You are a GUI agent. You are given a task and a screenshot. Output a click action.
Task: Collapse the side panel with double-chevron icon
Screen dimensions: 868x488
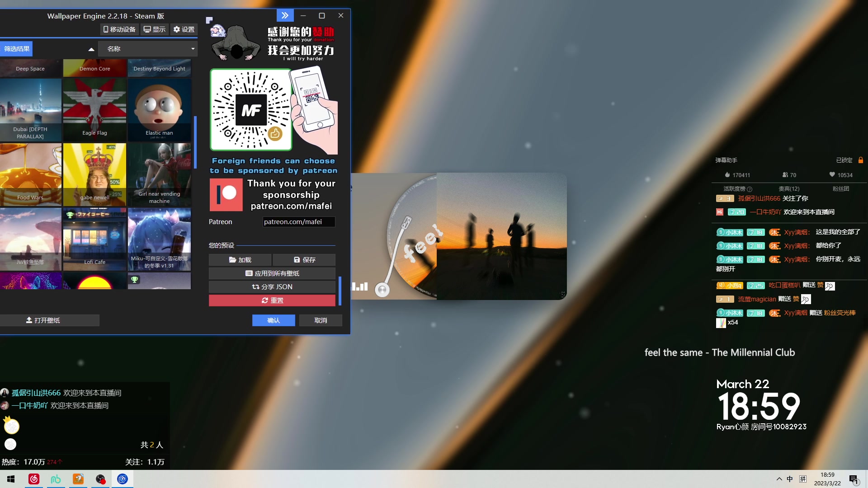pyautogui.click(x=285, y=15)
